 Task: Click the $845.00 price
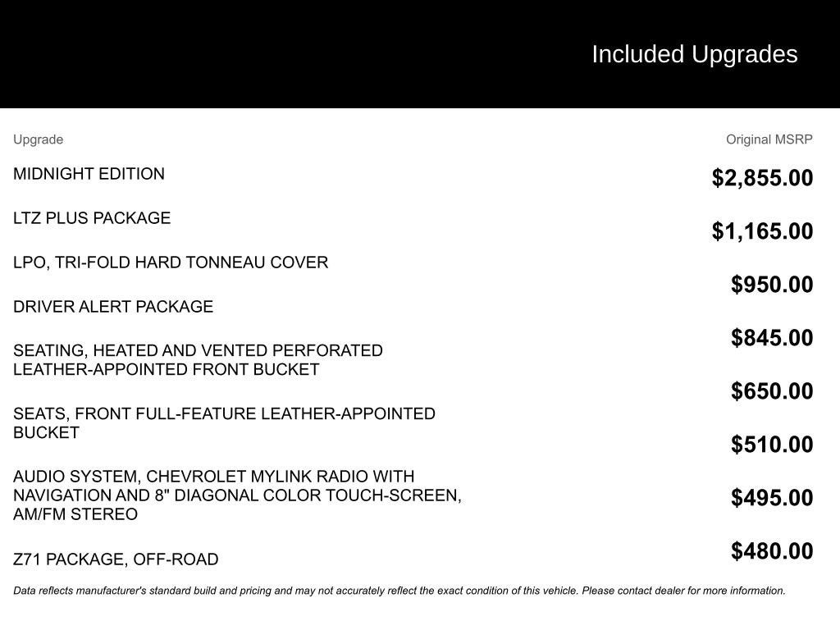(772, 338)
